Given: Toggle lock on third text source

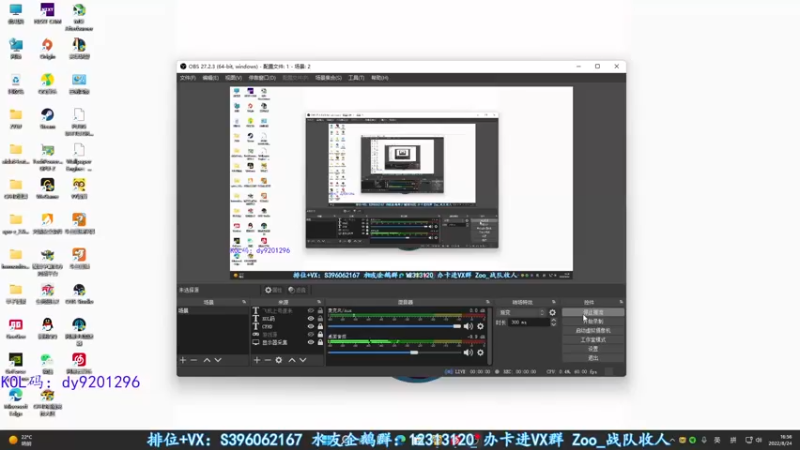Looking at the screenshot, I should pyautogui.click(x=320, y=327).
